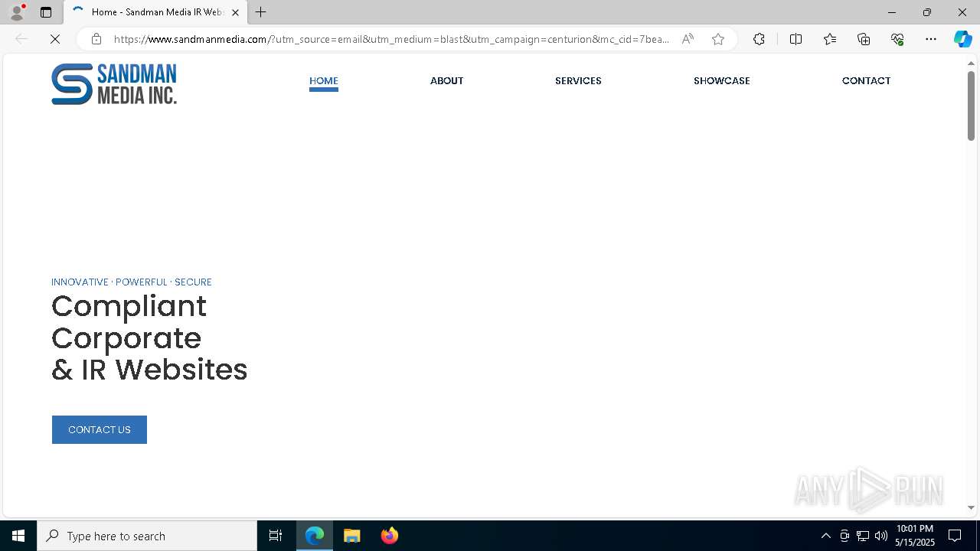Open Extensions puzzle icon
The width and height of the screenshot is (980, 551).
click(759, 39)
